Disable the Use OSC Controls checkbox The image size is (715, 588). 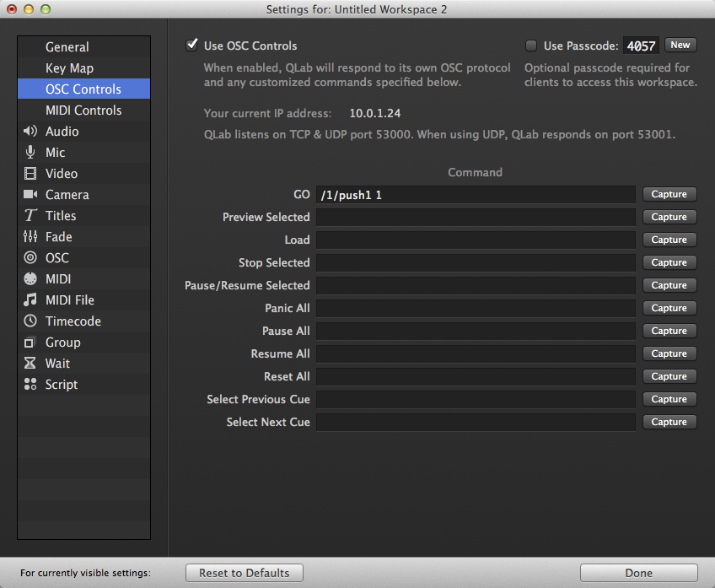[x=192, y=46]
